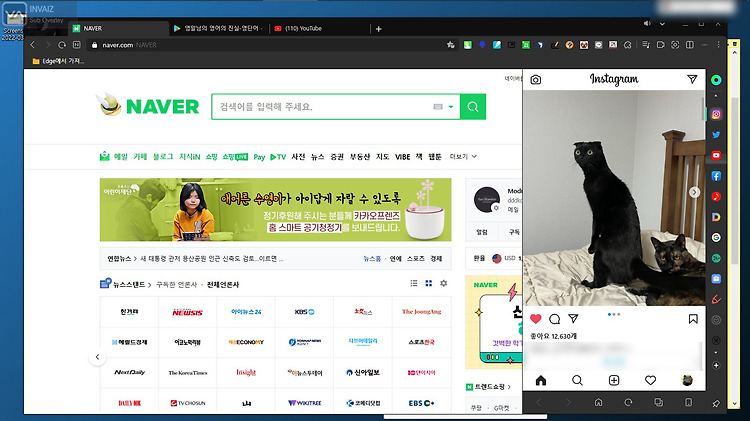The height and width of the screenshot is (421, 750).
Task: Create new Instagram post with plus icon
Action: coord(614,380)
